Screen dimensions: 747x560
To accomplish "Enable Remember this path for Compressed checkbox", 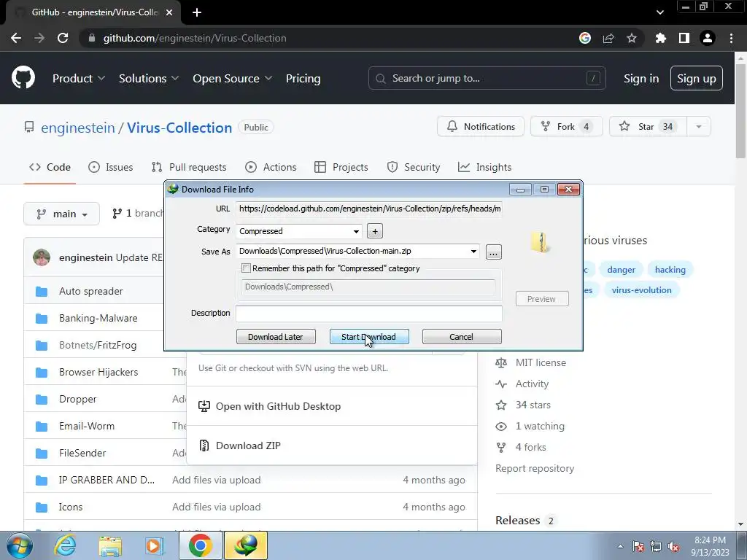I will [x=247, y=268].
